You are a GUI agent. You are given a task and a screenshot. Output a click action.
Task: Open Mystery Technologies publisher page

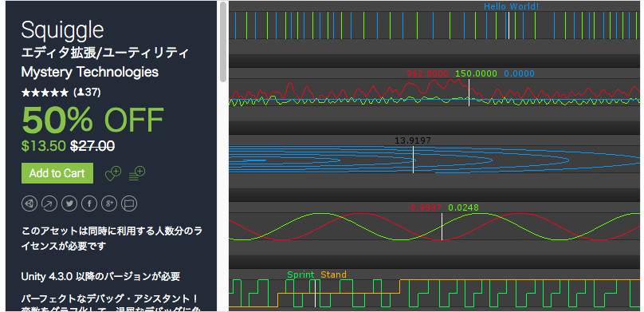click(89, 72)
